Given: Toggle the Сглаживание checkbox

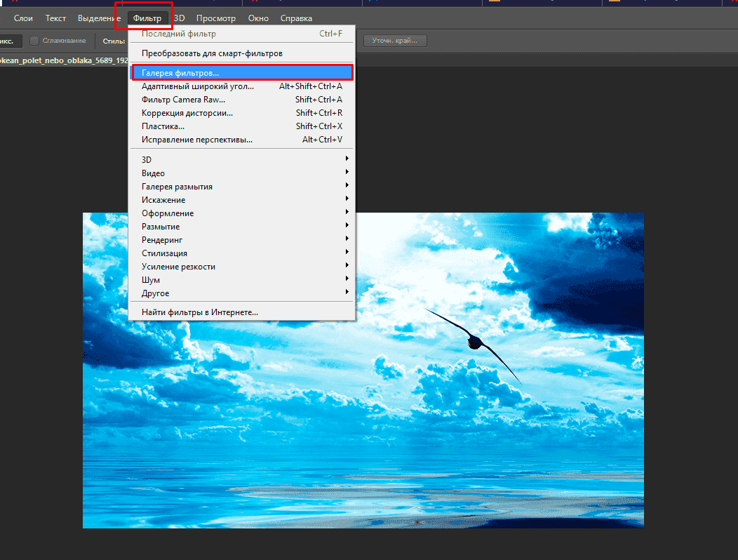Looking at the screenshot, I should coord(34,41).
